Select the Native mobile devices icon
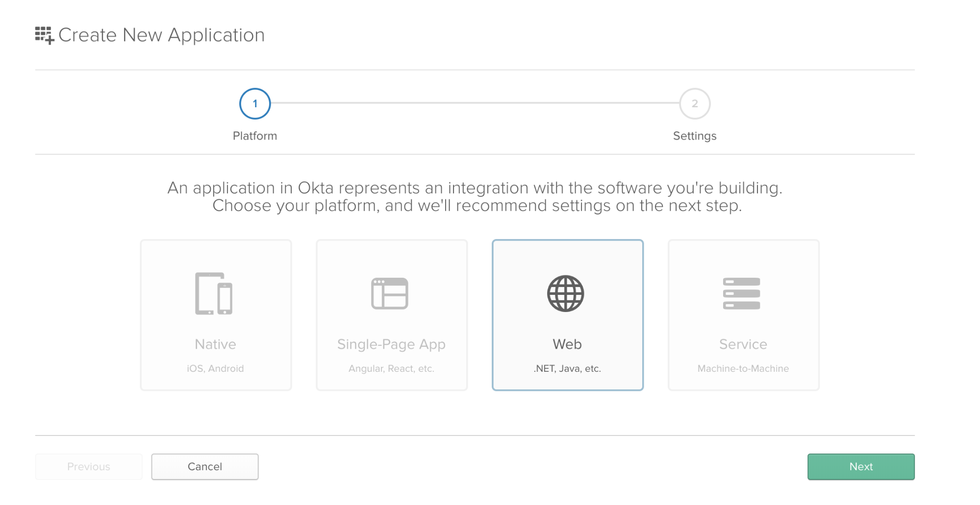 pos(214,293)
